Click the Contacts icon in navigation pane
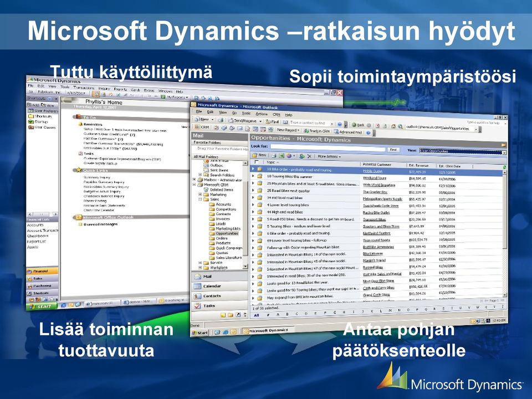The height and width of the screenshot is (399, 532). 197,296
